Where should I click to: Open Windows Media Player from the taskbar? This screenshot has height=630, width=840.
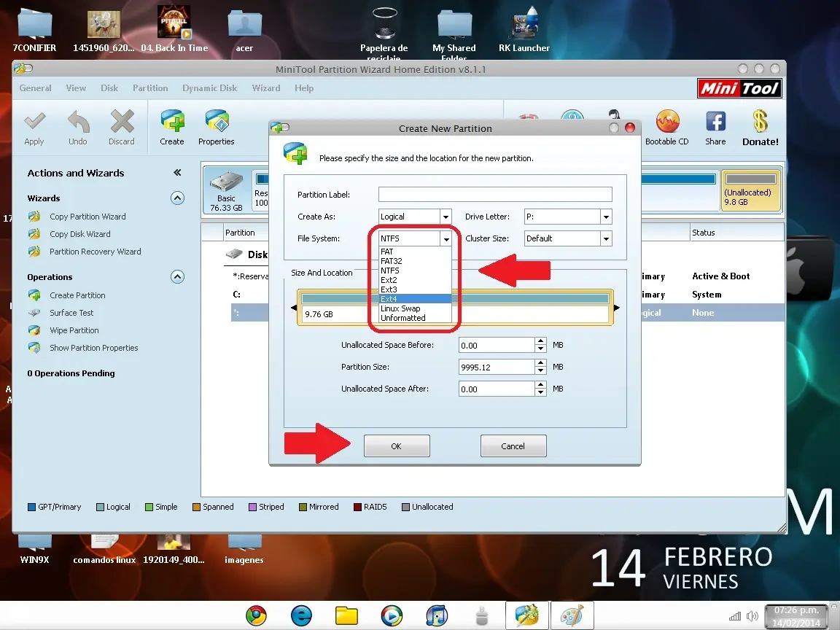(392, 615)
